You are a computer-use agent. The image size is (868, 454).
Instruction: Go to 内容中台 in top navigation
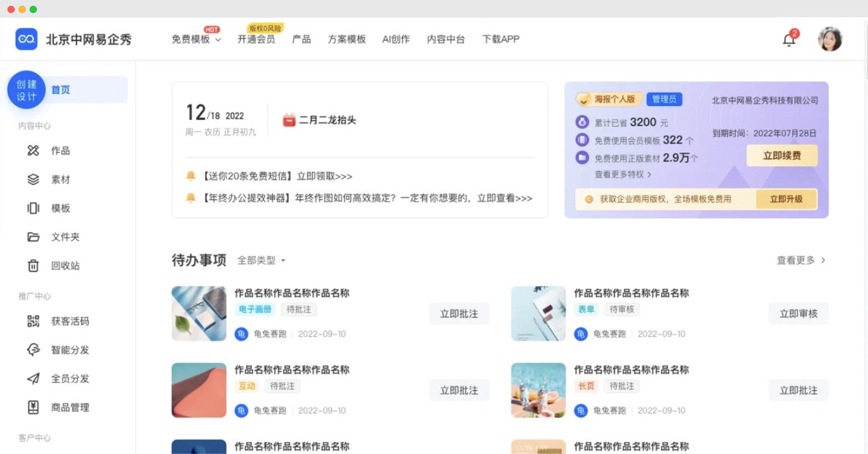[446, 39]
